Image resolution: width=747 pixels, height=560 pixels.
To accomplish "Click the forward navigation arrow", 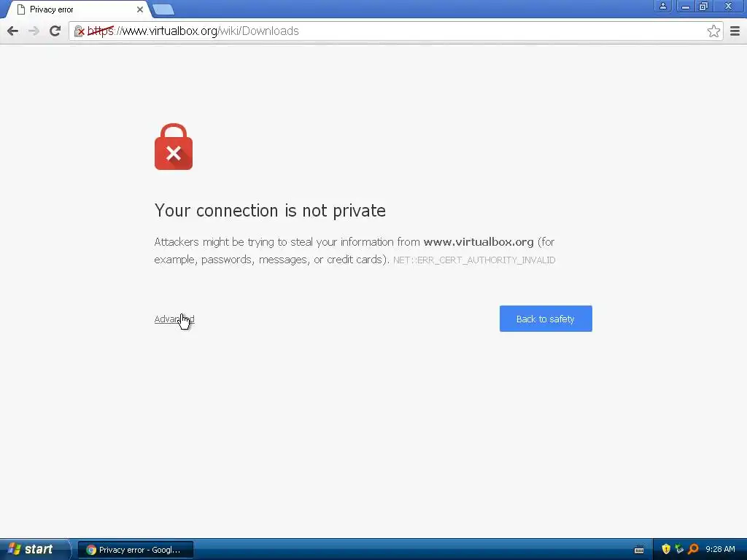I will click(x=34, y=31).
